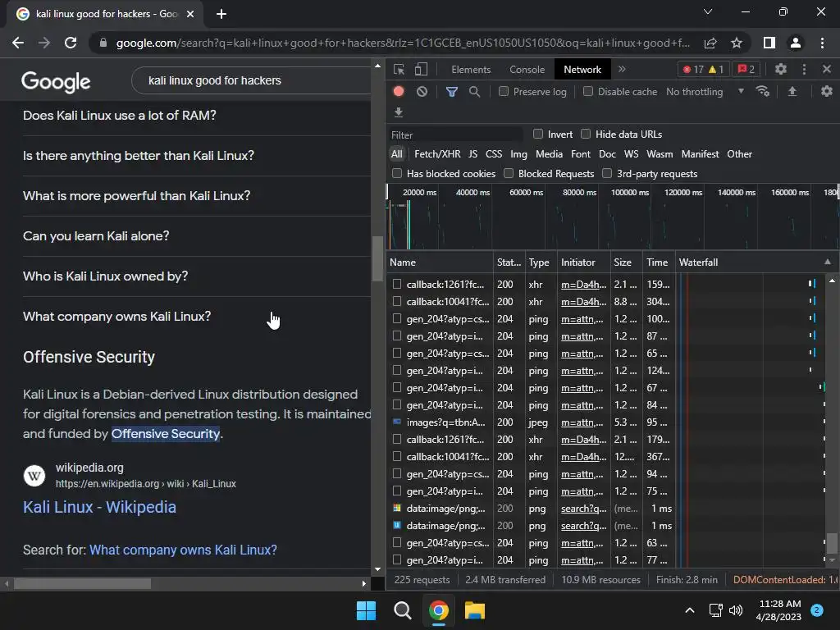Select checkbox for first callback:10041 row
This screenshot has width=840, height=630.
pos(397,302)
